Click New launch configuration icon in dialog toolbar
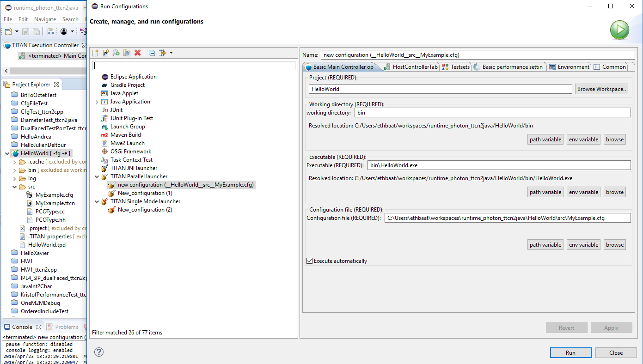 pos(95,53)
